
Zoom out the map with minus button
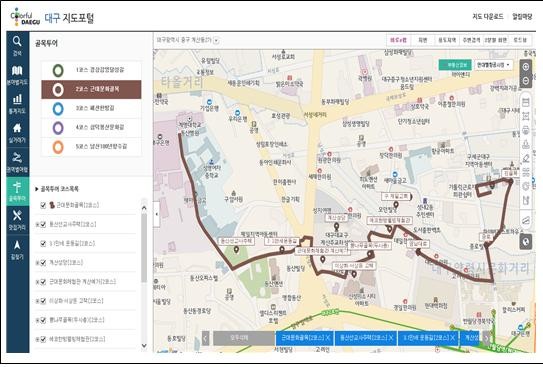[526, 81]
